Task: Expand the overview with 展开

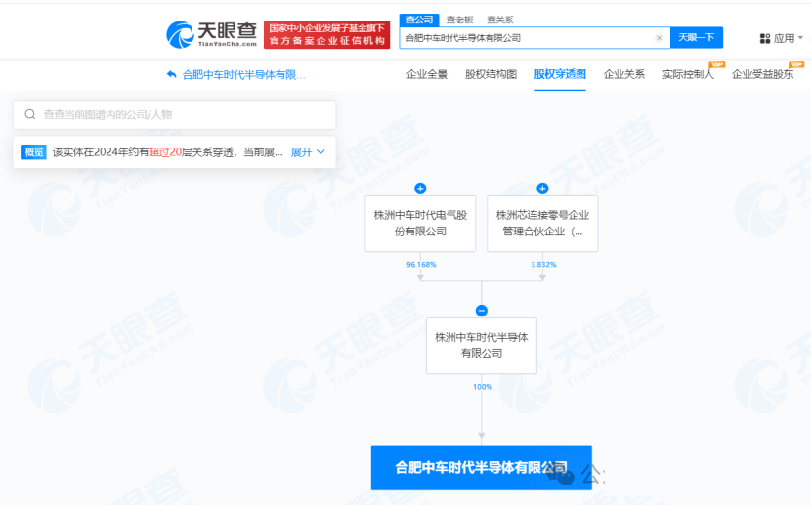Action: pos(308,152)
